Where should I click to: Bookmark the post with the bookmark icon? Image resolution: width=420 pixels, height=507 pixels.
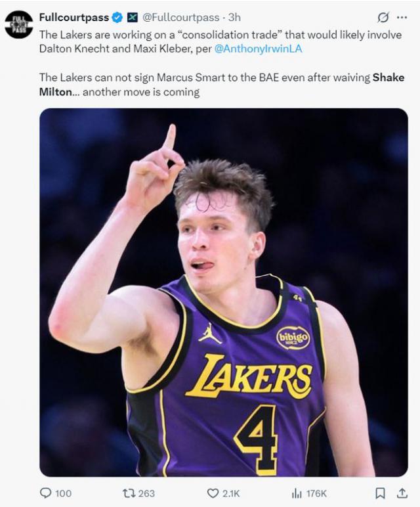380,493
